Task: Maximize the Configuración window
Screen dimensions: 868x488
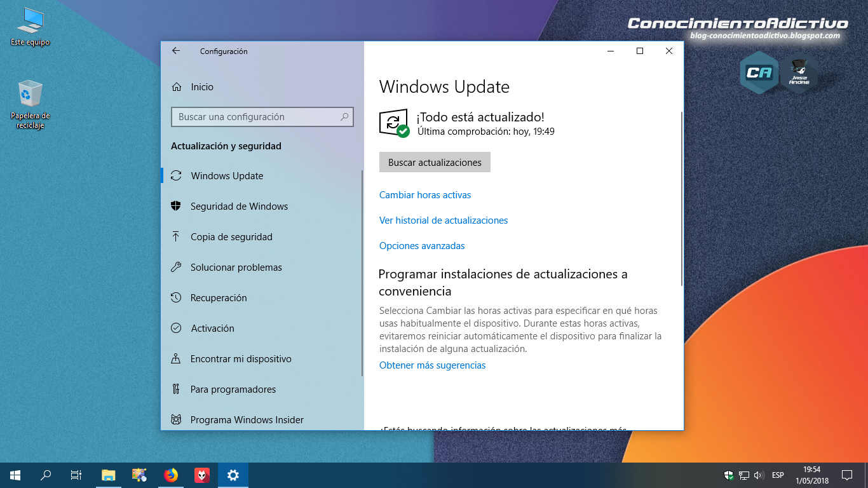Action: (640, 51)
